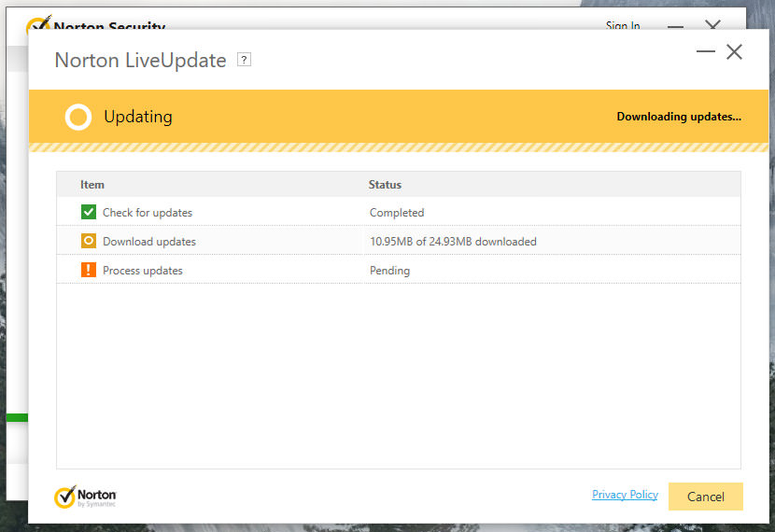Open the Privacy Policy link
Viewport: 775px width, 532px height.
coord(625,495)
